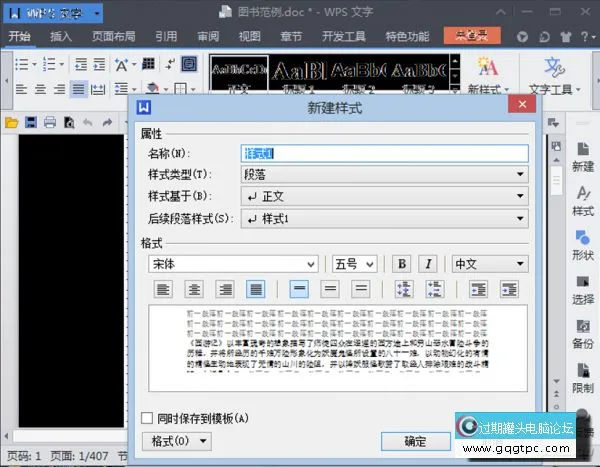Open the 中文 language dropdown
Viewport: 600px width, 467px height.
tap(490, 264)
